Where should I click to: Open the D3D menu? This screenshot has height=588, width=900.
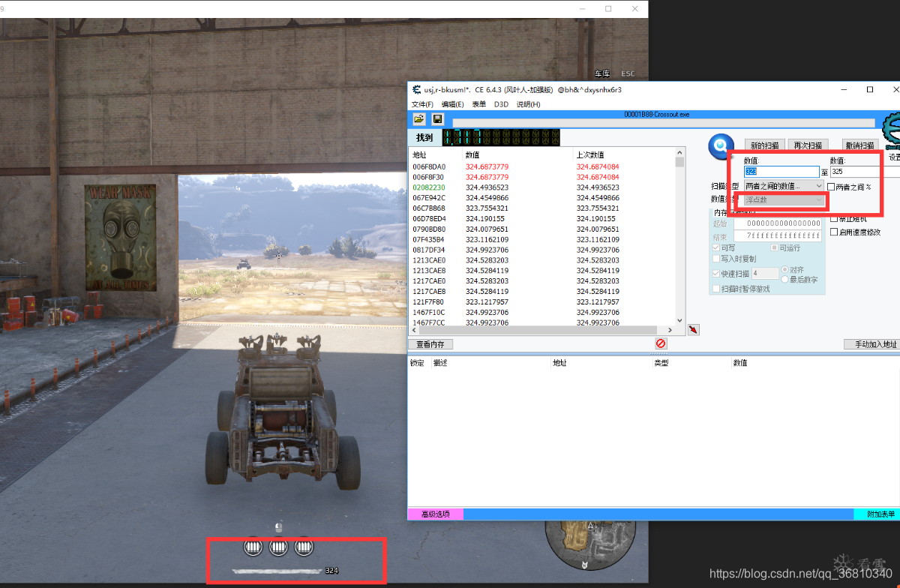pyautogui.click(x=501, y=104)
